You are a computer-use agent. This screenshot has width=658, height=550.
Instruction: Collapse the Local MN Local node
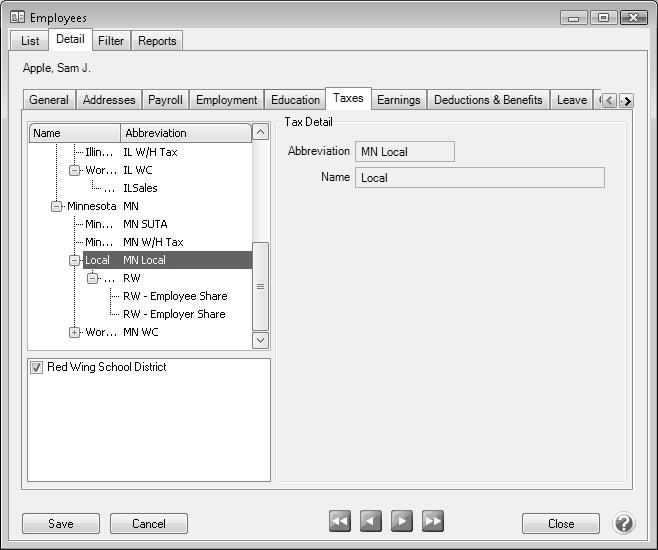[x=75, y=260]
